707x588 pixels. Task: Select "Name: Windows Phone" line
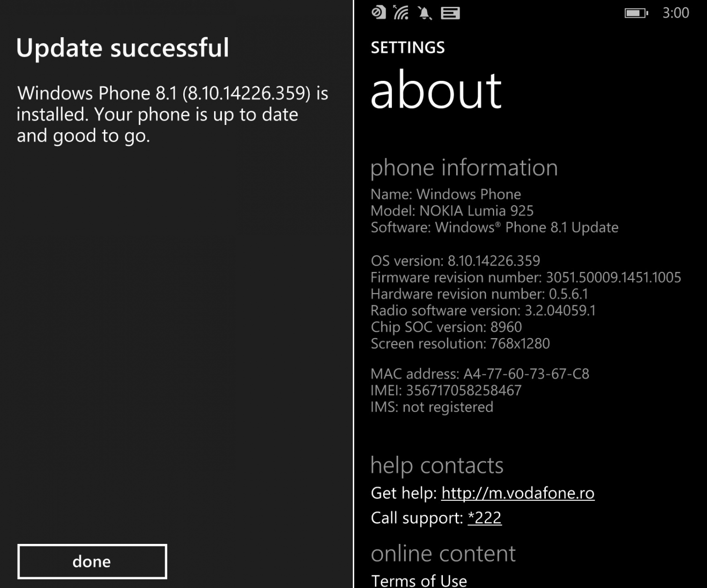pos(446,194)
